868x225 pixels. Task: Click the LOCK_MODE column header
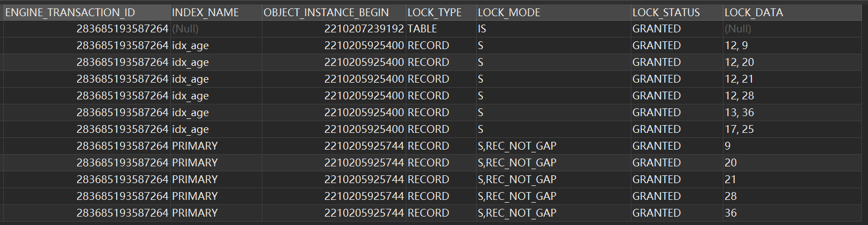[553, 12]
